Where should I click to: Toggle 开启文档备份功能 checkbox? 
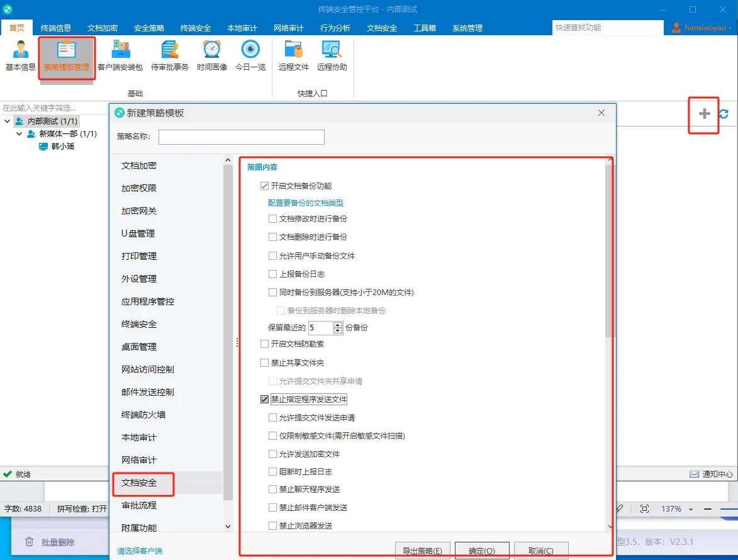[264, 186]
